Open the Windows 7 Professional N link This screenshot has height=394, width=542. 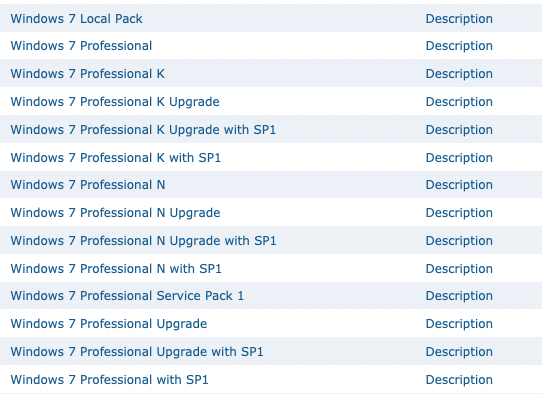88,185
